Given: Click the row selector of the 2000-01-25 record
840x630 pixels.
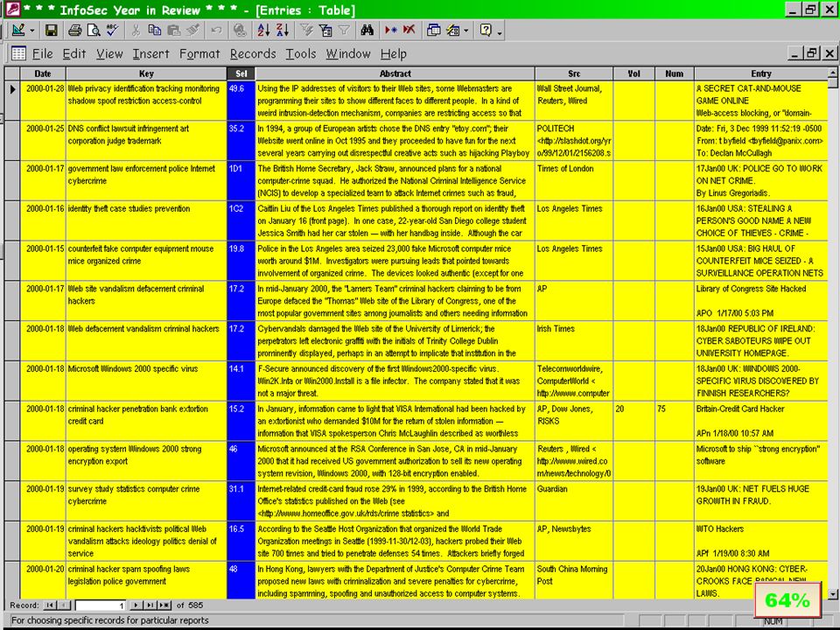Looking at the screenshot, I should click(12, 141).
